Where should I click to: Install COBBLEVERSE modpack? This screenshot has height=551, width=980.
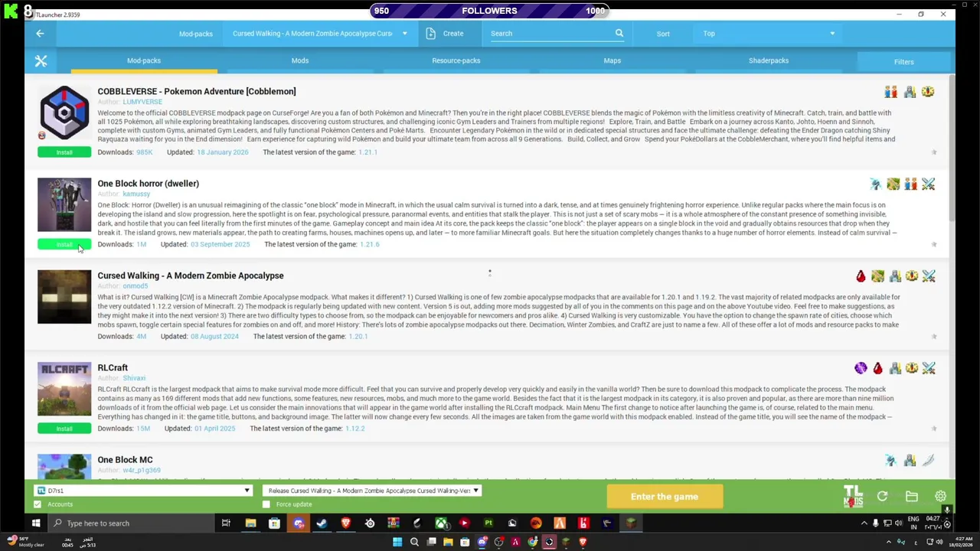click(x=64, y=152)
